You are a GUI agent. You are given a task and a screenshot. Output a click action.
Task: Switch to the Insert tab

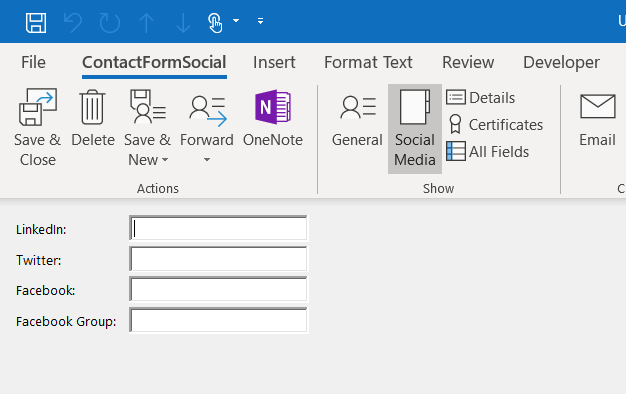click(x=274, y=62)
